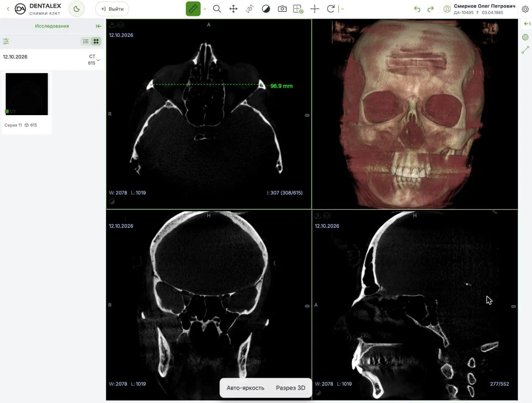This screenshot has width=532, height=403.
Task: Click the patient profile icon
Action: (x=447, y=9)
